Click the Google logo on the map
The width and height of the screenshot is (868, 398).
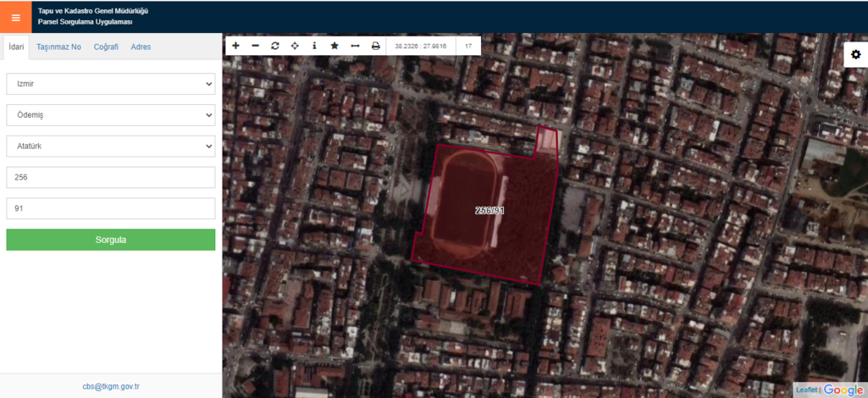843,390
